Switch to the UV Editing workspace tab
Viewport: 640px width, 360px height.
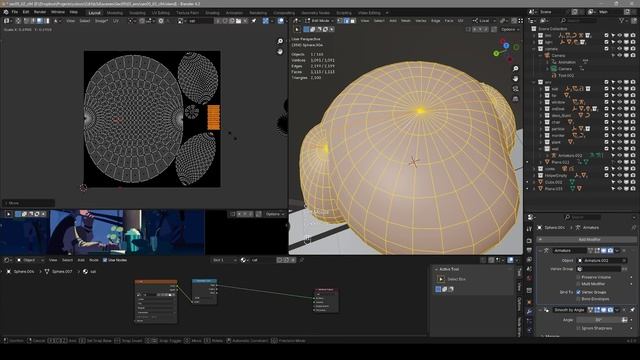click(x=160, y=13)
